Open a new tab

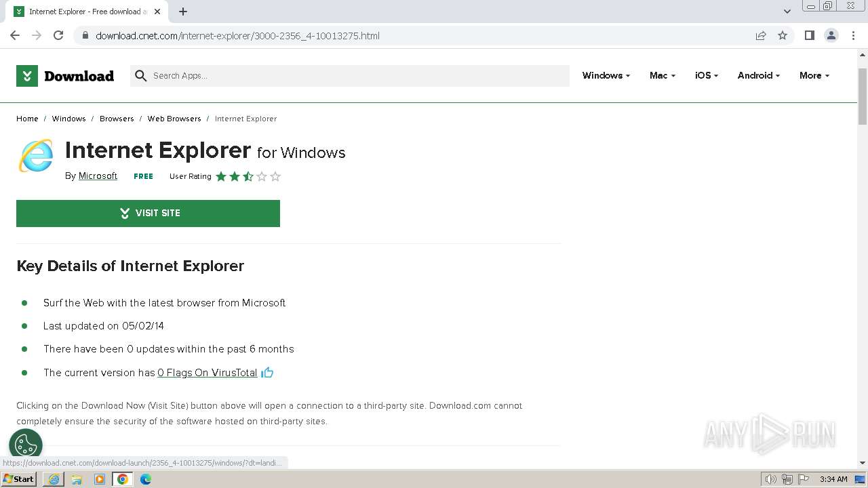pyautogui.click(x=183, y=12)
